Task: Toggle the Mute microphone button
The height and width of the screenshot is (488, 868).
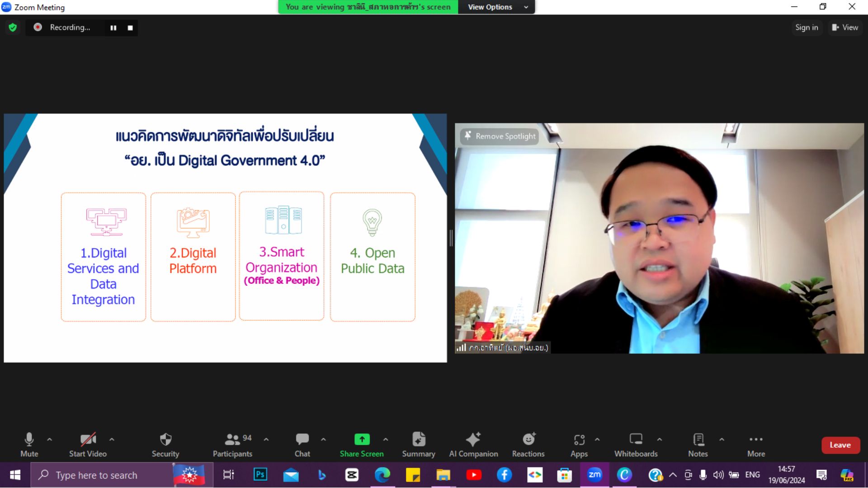Action: pos(29,440)
